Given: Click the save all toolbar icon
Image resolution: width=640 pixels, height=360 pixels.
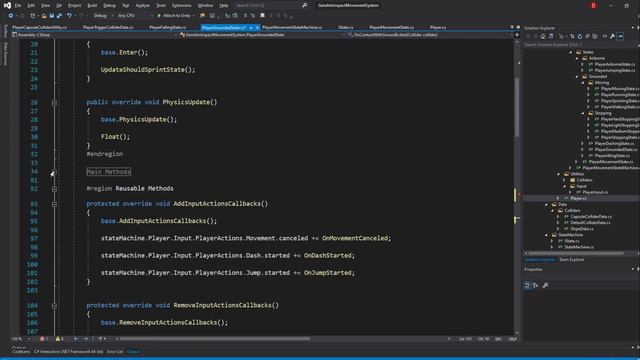Looking at the screenshot, I should (x=59, y=16).
